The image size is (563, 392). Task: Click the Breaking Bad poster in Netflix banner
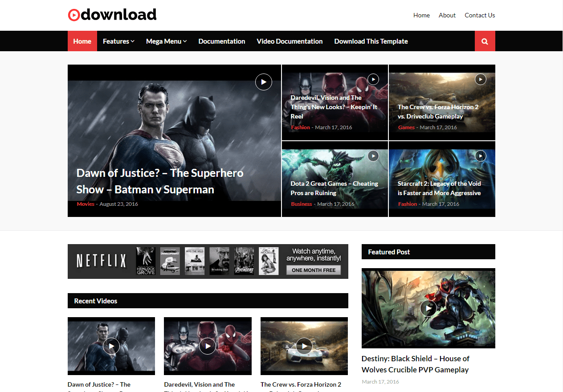coord(219,261)
